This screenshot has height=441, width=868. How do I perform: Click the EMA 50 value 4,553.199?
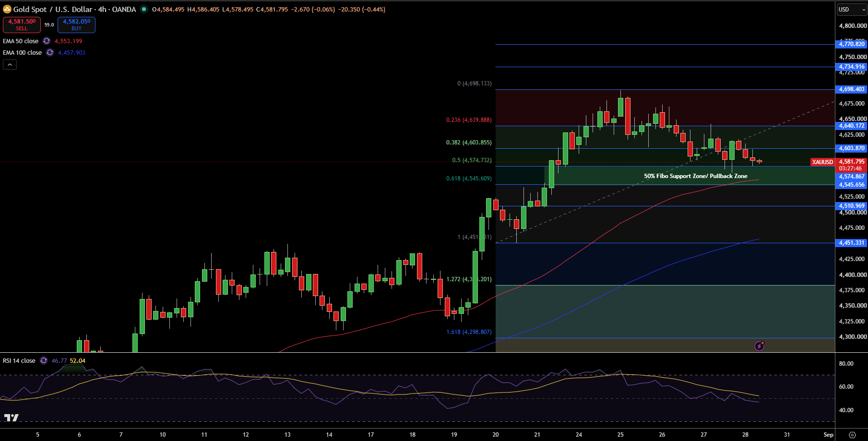point(69,41)
